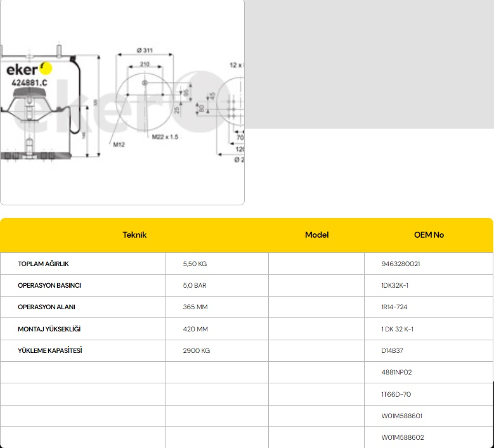The width and height of the screenshot is (494, 448).
Task: Click OEM number 1R14-724
Action: point(394,307)
